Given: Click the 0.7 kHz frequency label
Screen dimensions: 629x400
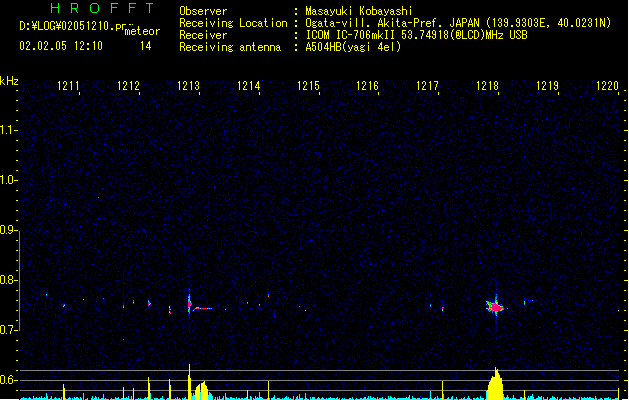Looking at the screenshot, I should click(x=8, y=330).
